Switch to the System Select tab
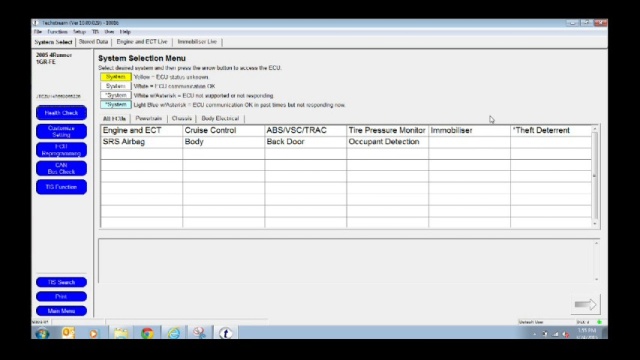Screen dimensions: 640x360 click(x=53, y=42)
